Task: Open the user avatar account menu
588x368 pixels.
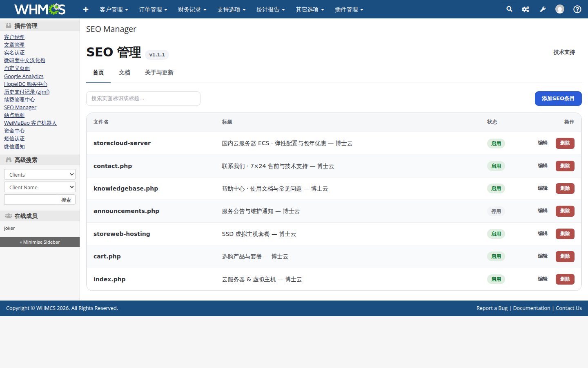Action: [x=560, y=9]
